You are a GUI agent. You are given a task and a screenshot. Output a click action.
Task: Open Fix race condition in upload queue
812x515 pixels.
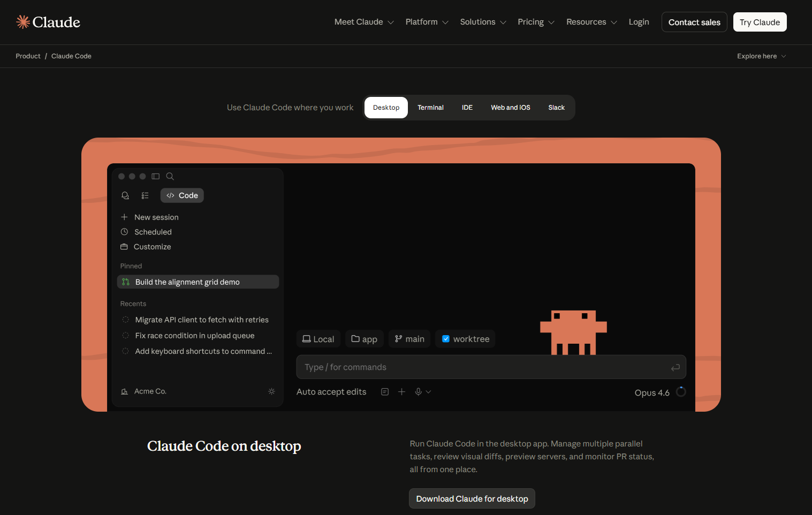(195, 336)
